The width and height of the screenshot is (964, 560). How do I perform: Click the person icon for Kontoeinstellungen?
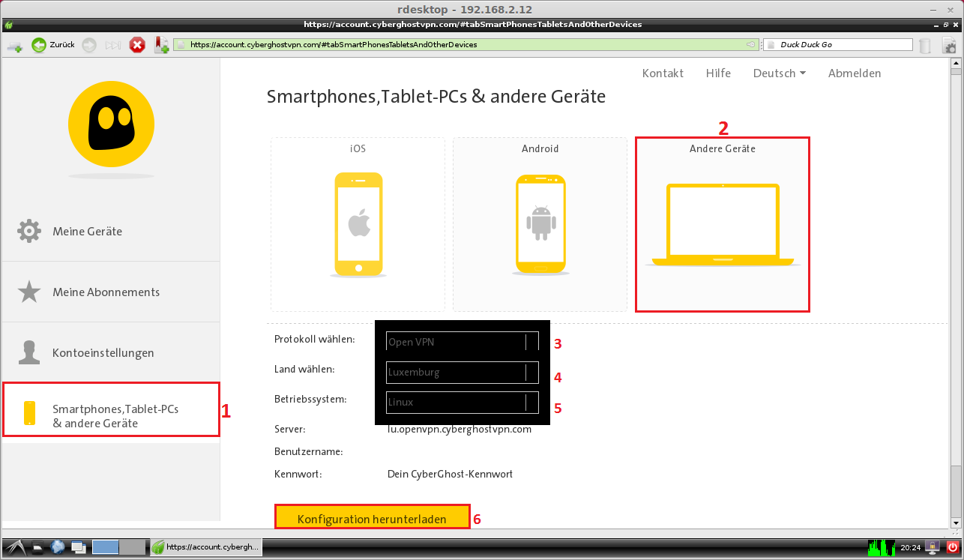pyautogui.click(x=29, y=352)
